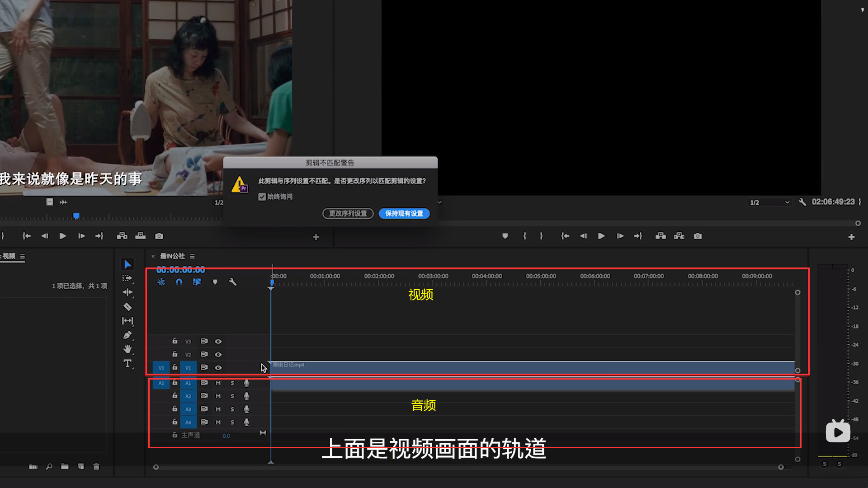
Task: Mute audio track A3
Action: [218, 409]
